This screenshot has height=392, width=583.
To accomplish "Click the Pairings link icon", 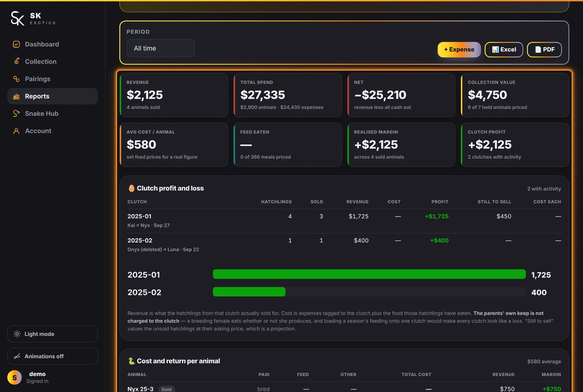I will tap(16, 79).
